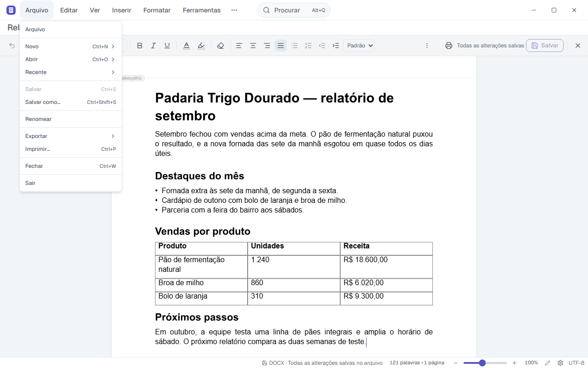The image size is (588, 368).
Task: Select Renomear in the Arquivo menu
Action: coord(70,119)
